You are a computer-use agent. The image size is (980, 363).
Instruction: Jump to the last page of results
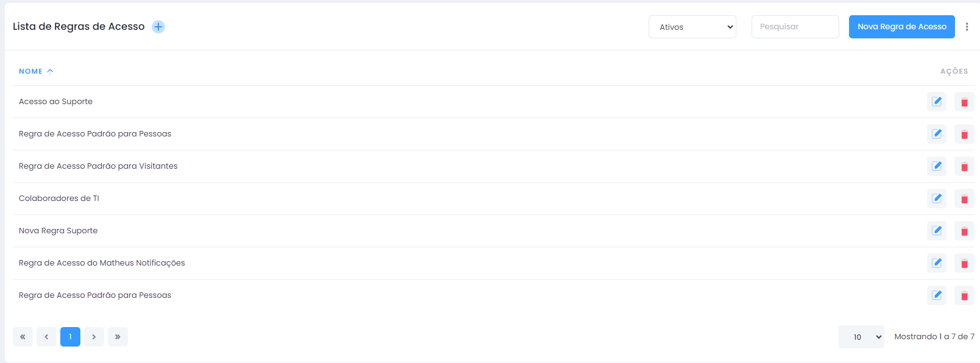[118, 337]
